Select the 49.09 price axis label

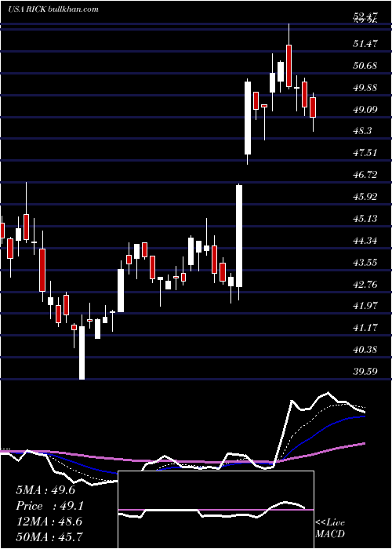366,110
